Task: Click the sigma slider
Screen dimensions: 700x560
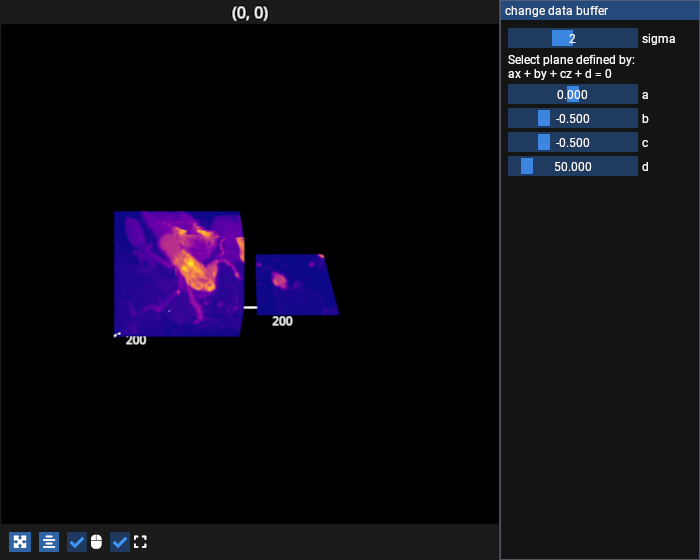Action: [572, 38]
